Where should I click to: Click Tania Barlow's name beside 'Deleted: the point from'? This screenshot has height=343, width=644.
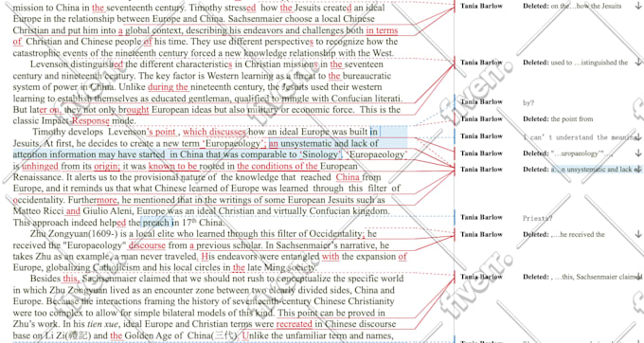pyautogui.click(x=481, y=119)
